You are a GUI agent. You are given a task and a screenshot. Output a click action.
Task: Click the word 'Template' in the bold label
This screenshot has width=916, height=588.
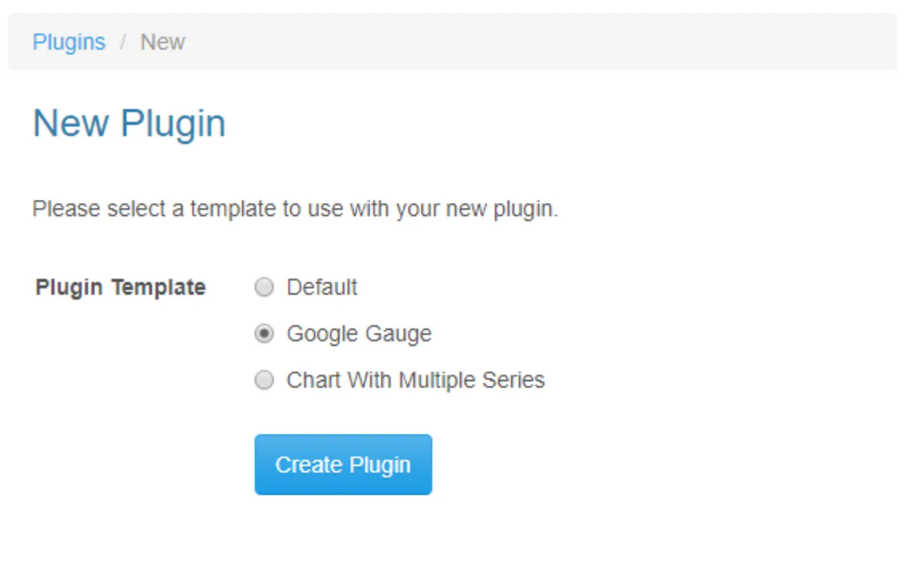[159, 287]
